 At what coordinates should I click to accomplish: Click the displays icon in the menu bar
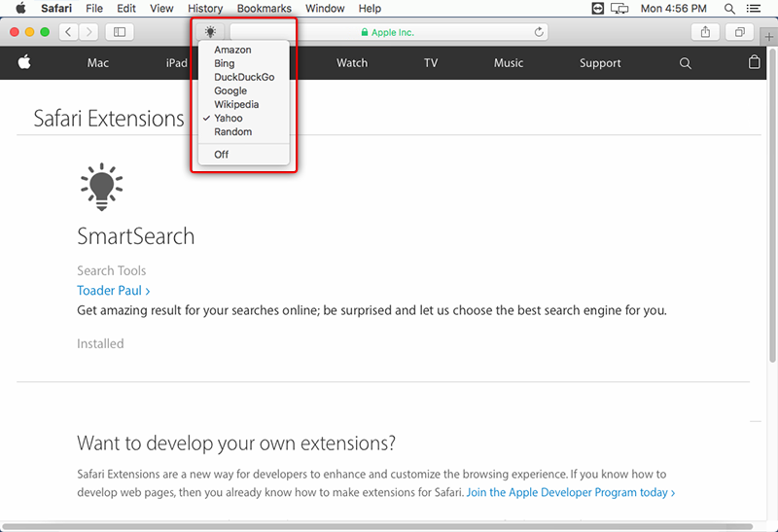(x=619, y=9)
